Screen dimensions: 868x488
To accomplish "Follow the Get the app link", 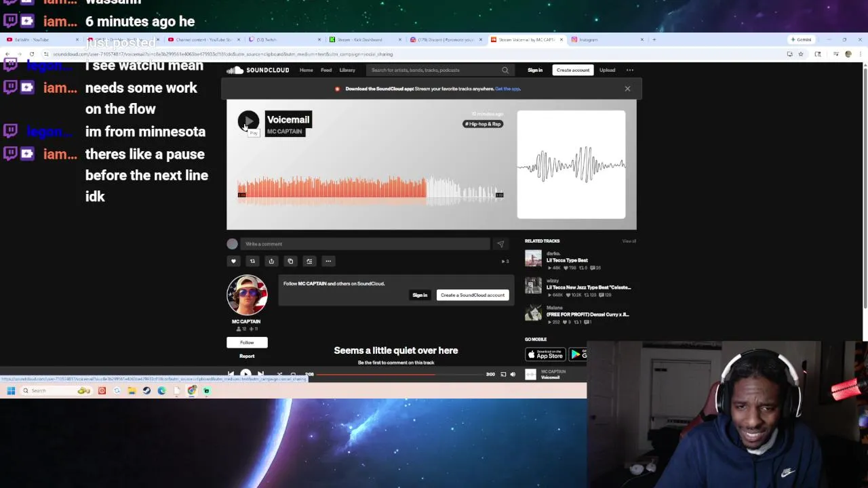I will pyautogui.click(x=507, y=89).
